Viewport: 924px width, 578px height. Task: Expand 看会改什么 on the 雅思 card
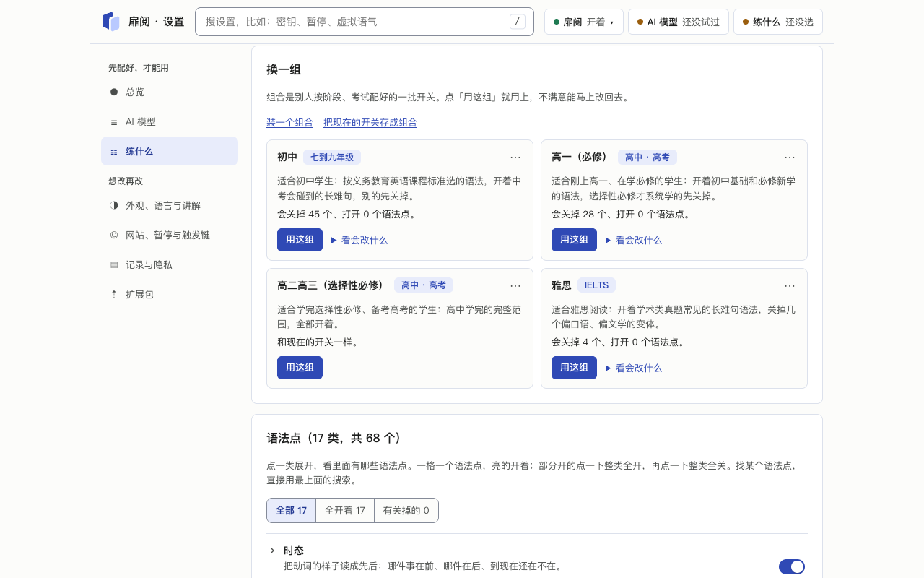coord(633,368)
